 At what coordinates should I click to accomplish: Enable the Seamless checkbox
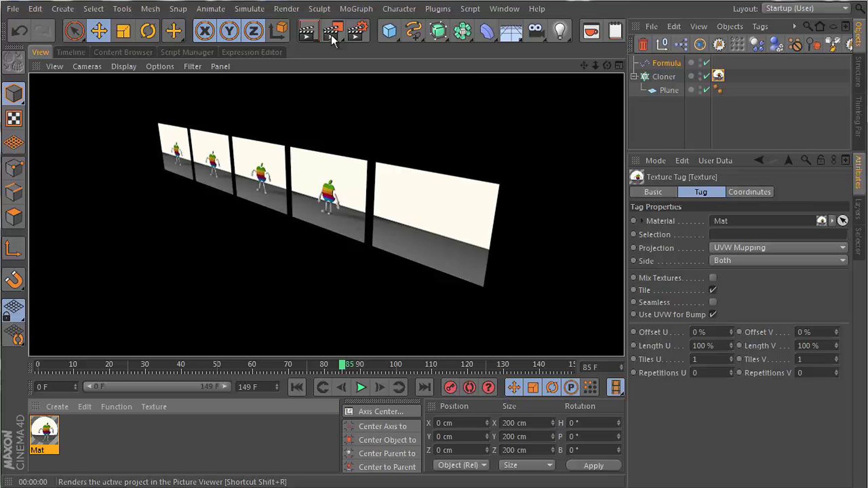[x=713, y=302]
